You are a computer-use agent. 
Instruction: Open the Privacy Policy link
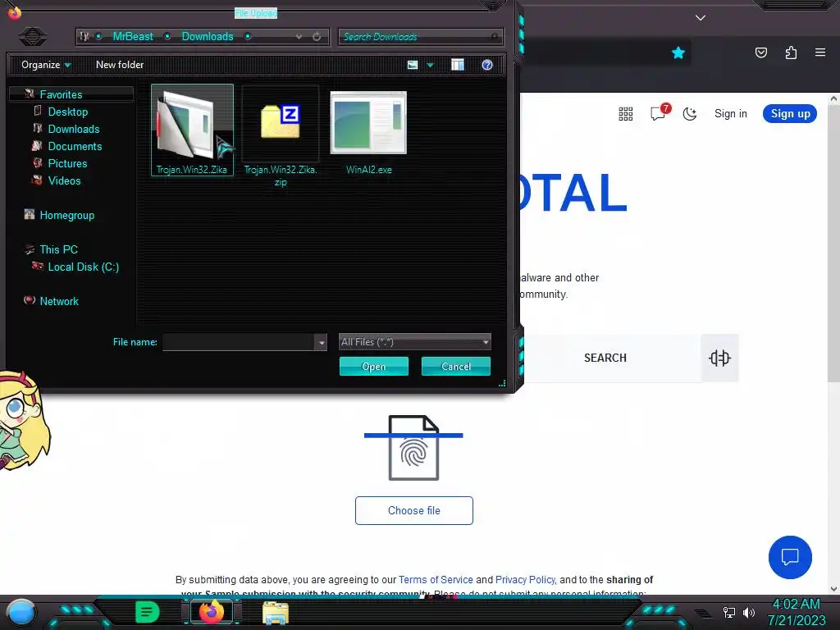click(525, 580)
